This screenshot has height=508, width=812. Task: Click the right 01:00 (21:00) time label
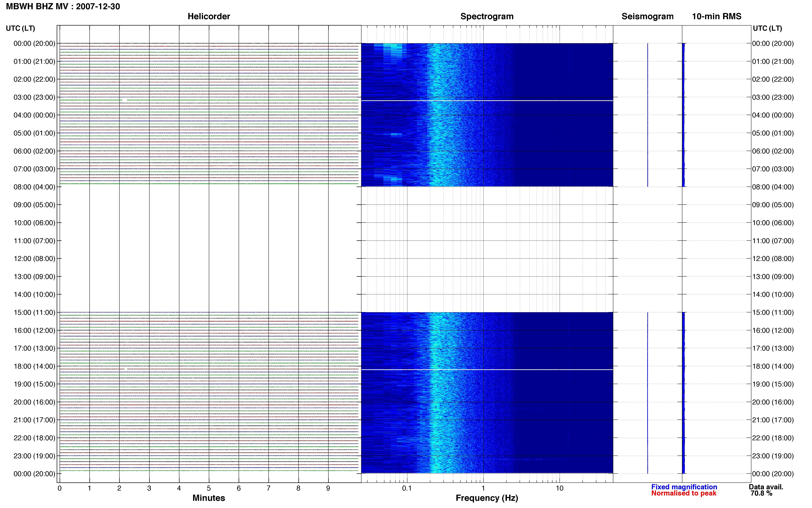tap(773, 62)
